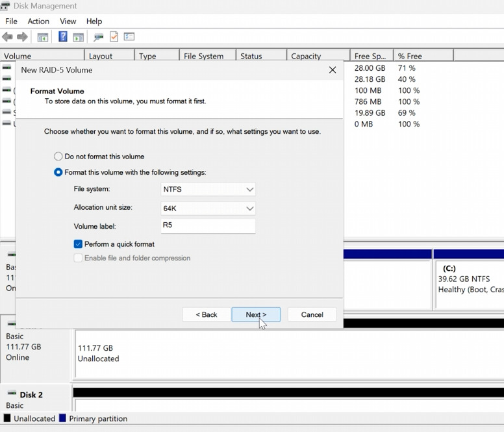504x432 pixels.
Task: Click the 40 % free cell
Action: 407,79
